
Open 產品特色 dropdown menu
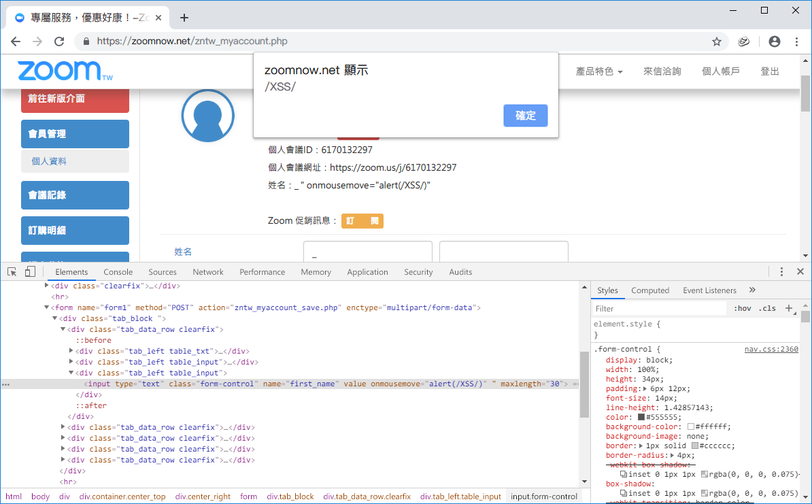[x=599, y=71]
